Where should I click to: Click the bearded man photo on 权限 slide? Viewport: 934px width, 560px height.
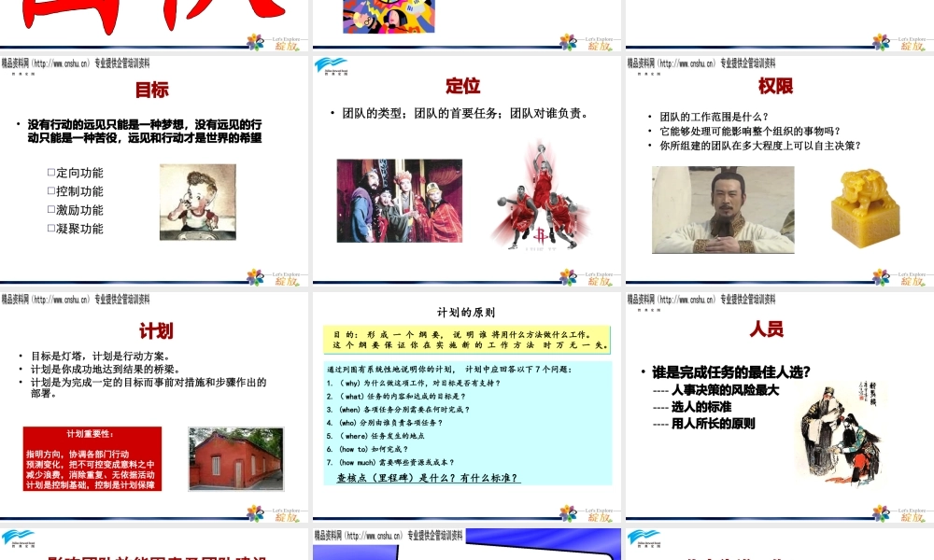pyautogui.click(x=723, y=209)
